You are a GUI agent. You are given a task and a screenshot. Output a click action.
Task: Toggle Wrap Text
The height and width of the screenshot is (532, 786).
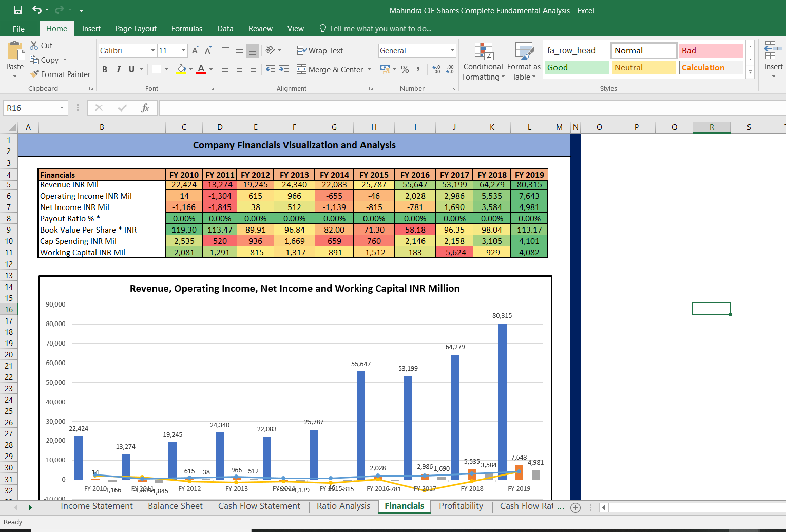(320, 50)
